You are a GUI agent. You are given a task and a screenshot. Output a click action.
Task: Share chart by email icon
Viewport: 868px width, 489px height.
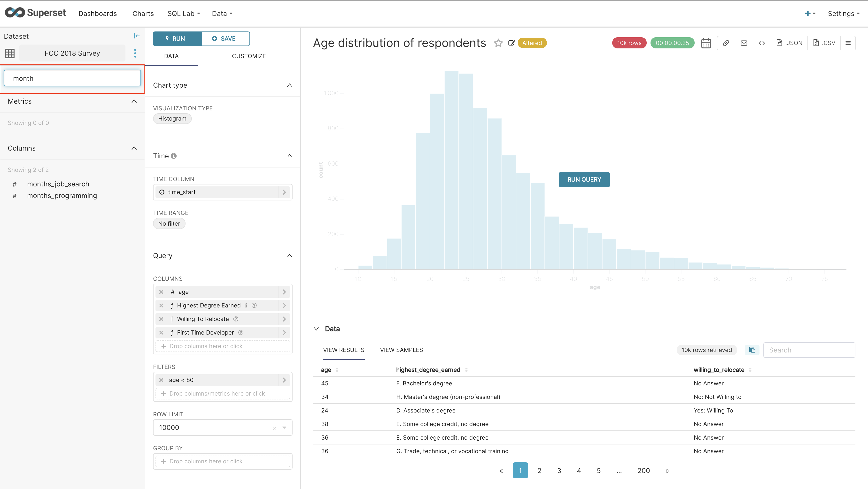click(x=744, y=43)
